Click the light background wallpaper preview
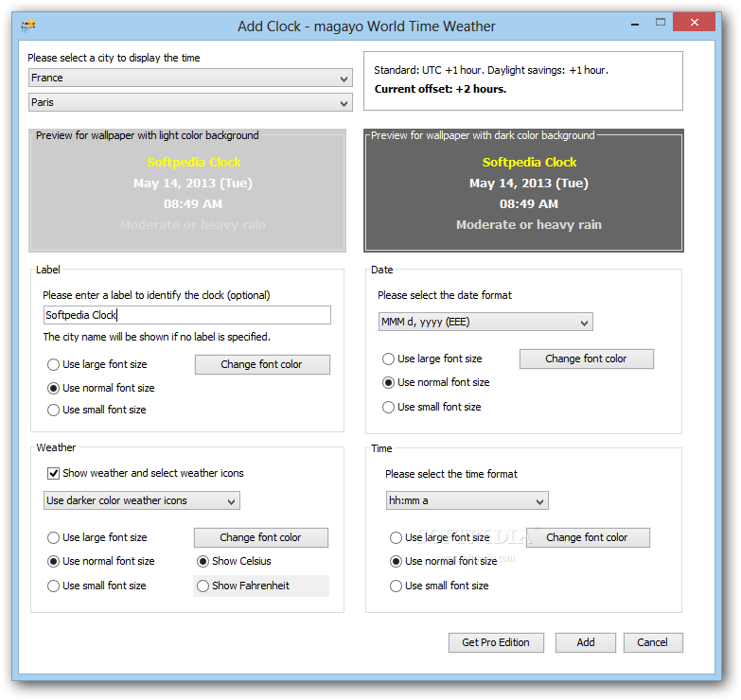This screenshot has height=700, width=741. (x=187, y=190)
